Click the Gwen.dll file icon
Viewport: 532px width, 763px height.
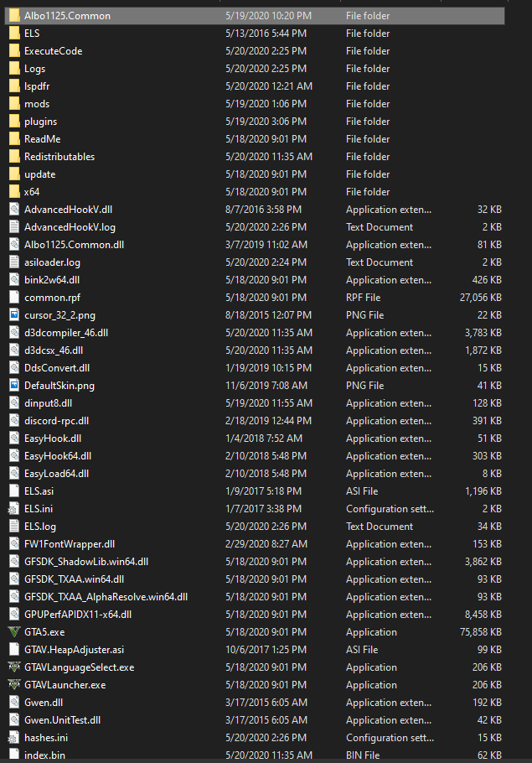click(x=14, y=702)
